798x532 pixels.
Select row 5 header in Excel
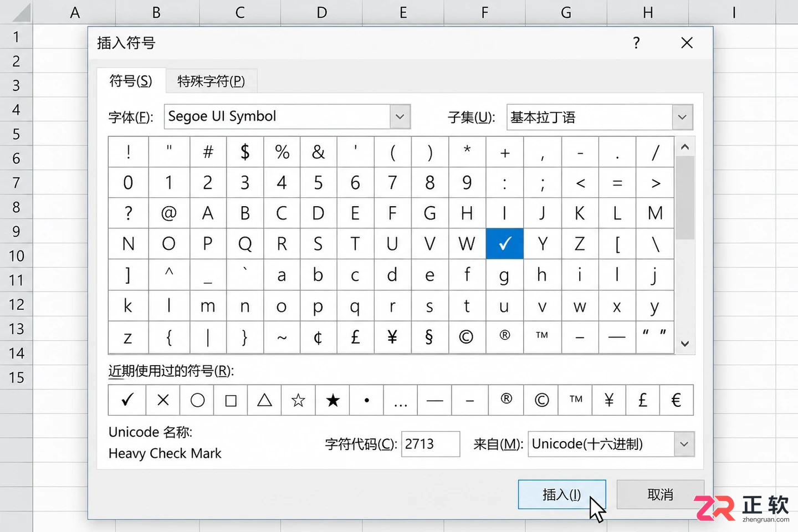tap(16, 134)
